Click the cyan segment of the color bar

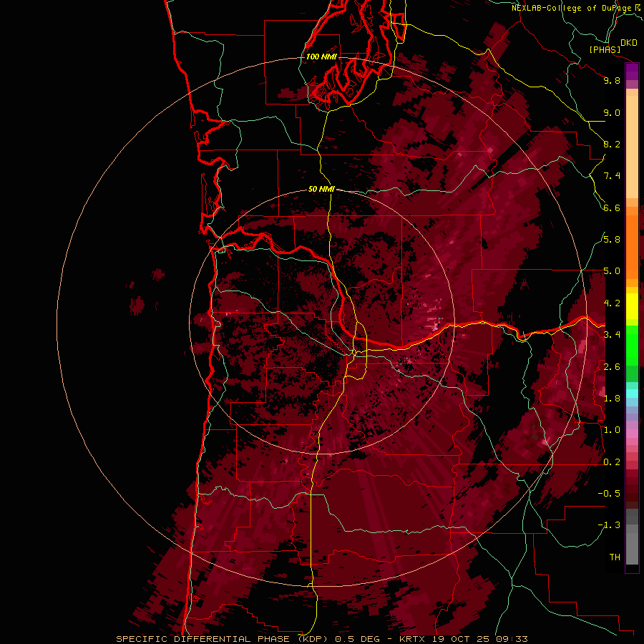point(632,393)
